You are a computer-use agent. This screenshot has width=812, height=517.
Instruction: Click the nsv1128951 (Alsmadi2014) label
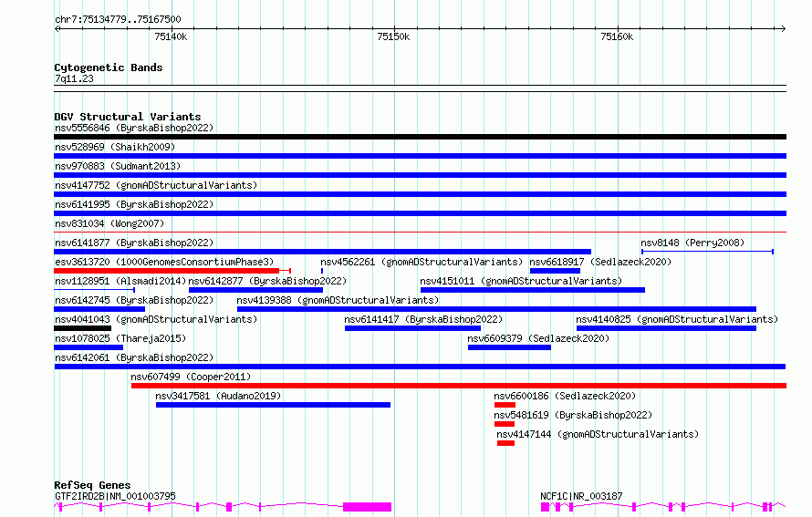(x=120, y=281)
